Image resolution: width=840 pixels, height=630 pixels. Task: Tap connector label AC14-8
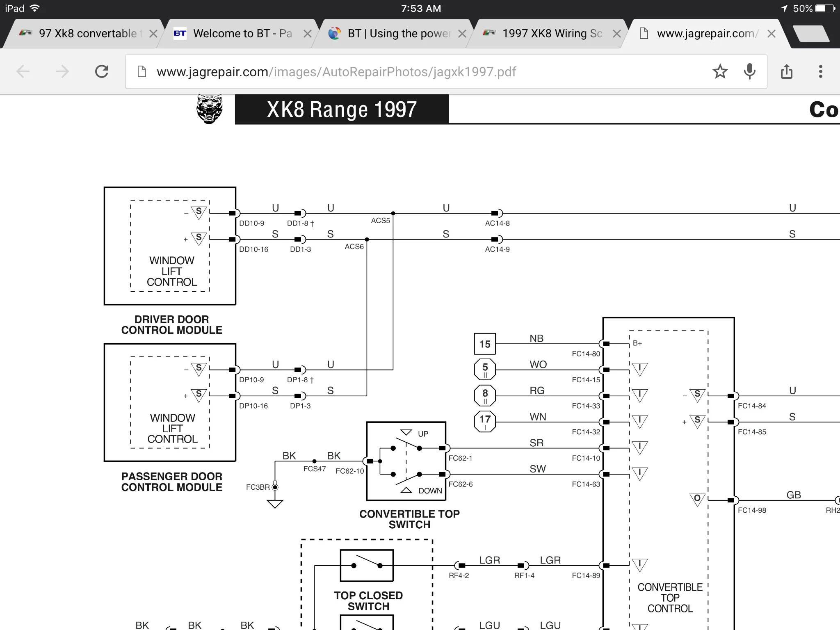pos(497,223)
